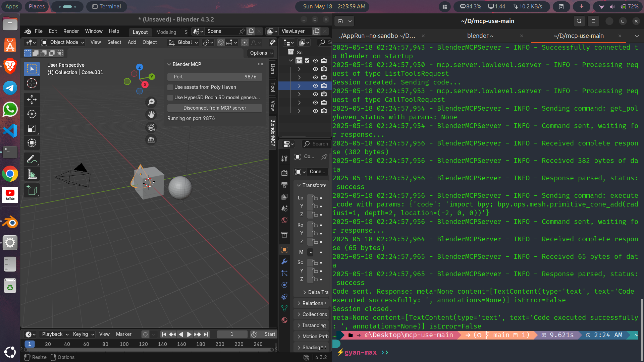Image resolution: width=644 pixels, height=362 pixels.
Task: Open the Object Mode dropdown
Action: pos(63,42)
